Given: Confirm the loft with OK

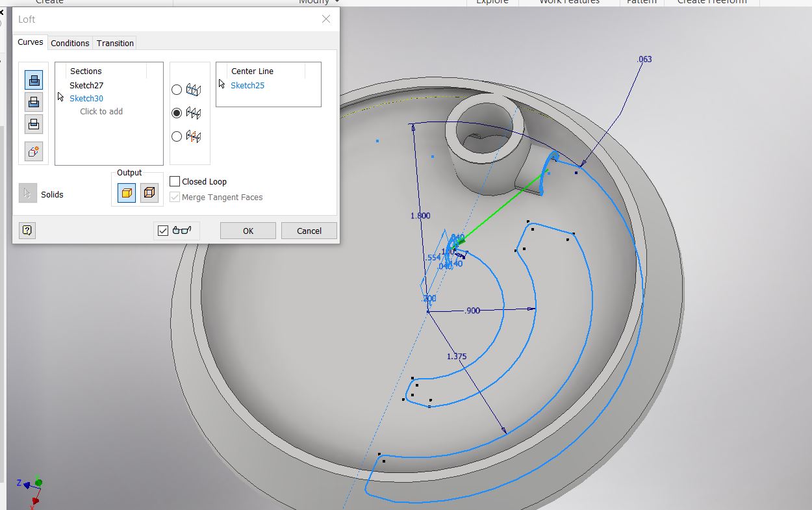Looking at the screenshot, I should click(x=247, y=230).
